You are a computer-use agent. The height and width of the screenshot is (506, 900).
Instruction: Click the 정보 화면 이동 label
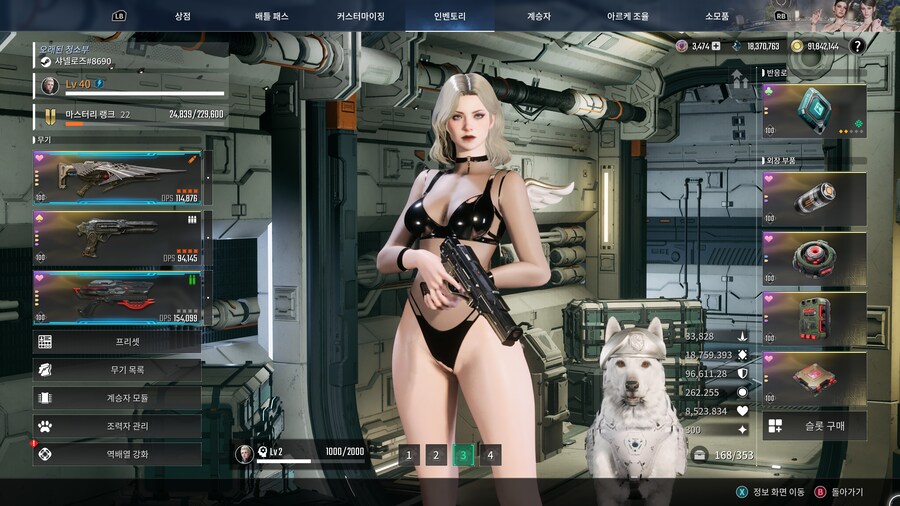(778, 492)
